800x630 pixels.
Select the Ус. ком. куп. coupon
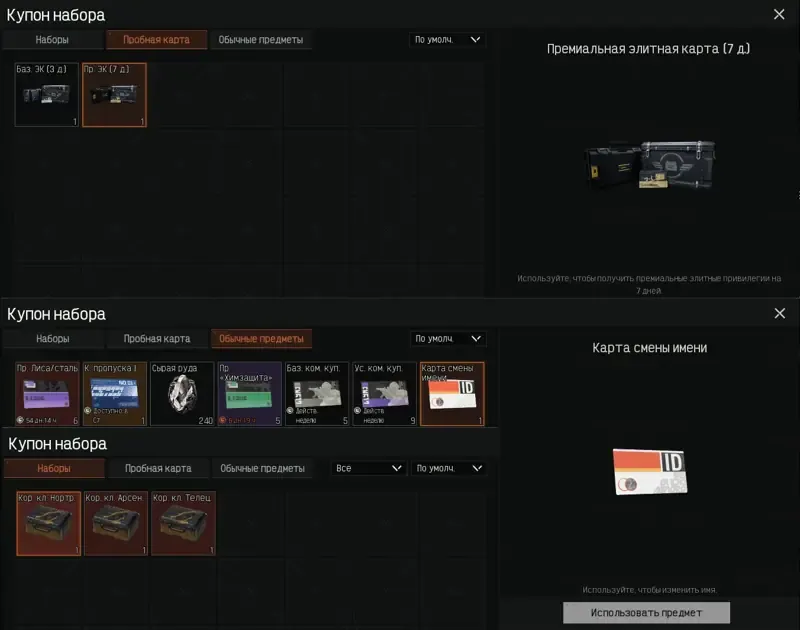(384, 393)
